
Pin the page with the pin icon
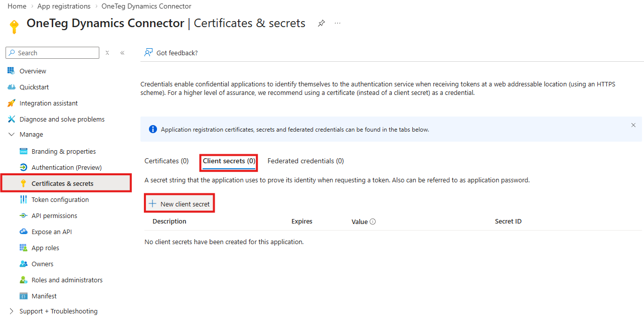pyautogui.click(x=321, y=24)
